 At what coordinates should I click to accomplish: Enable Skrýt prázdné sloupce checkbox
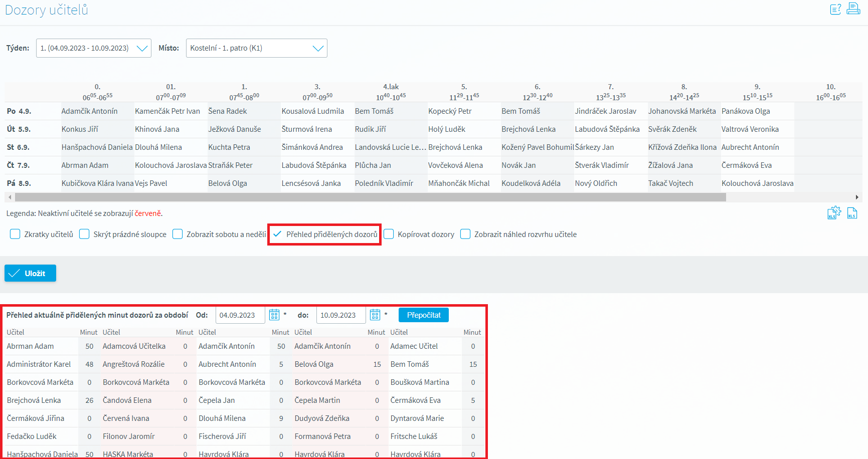pos(84,234)
